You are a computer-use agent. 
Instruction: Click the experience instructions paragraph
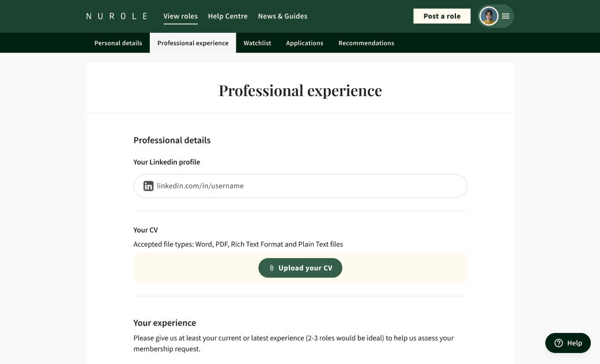(293, 343)
